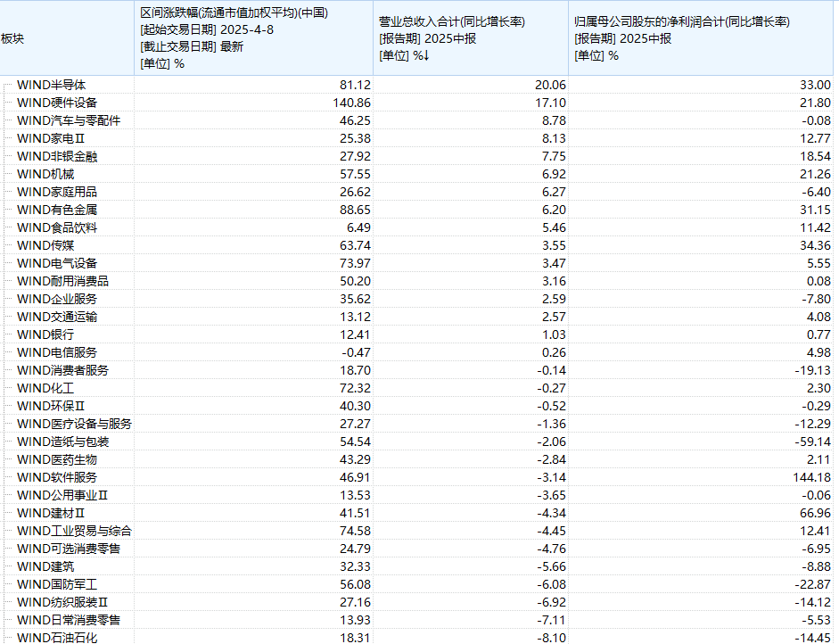Select the WIND石油石化 sector
Image resolution: width=839 pixels, height=644 pixels.
tap(57, 638)
